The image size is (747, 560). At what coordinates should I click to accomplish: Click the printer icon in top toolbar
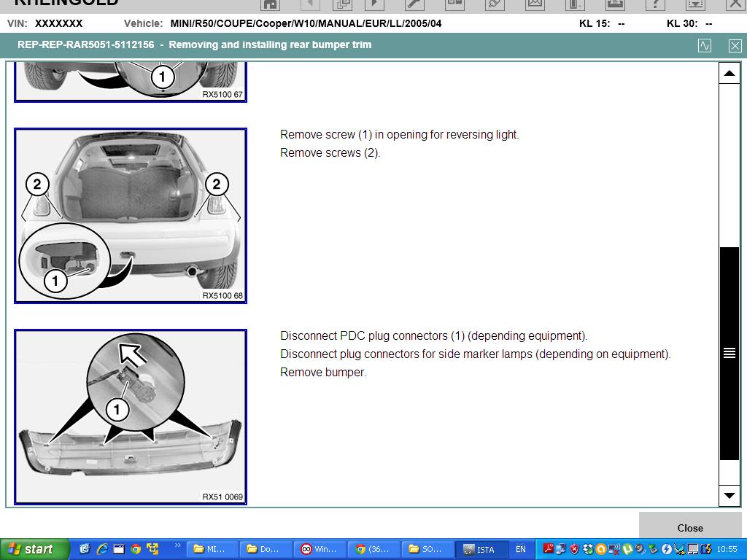tap(614, 4)
